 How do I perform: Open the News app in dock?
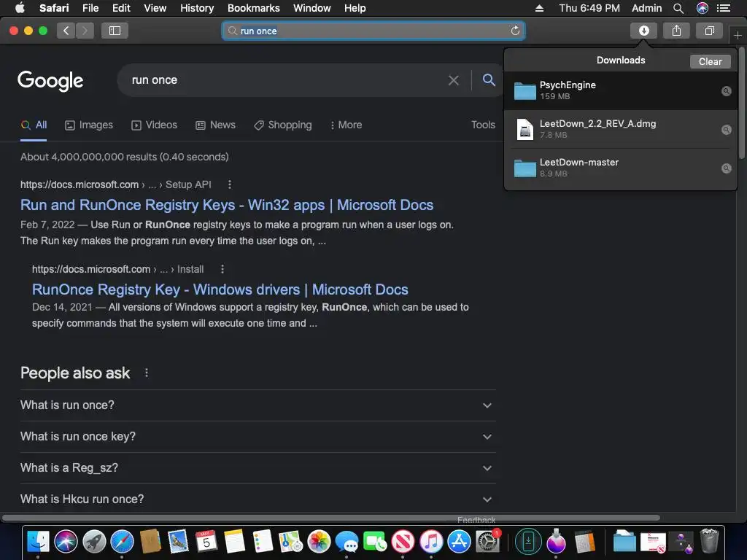coord(403,542)
